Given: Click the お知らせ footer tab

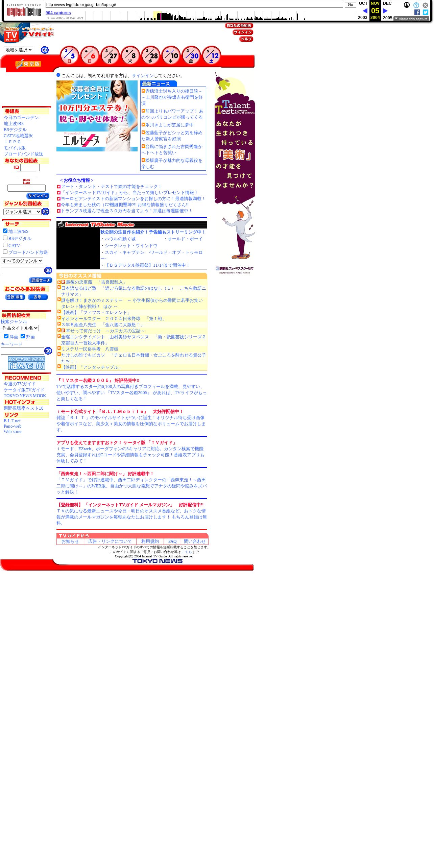Looking at the screenshot, I should 70,541.
